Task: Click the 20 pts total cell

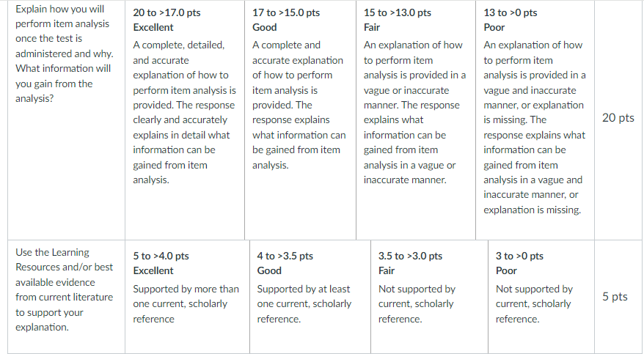Action: (618, 118)
